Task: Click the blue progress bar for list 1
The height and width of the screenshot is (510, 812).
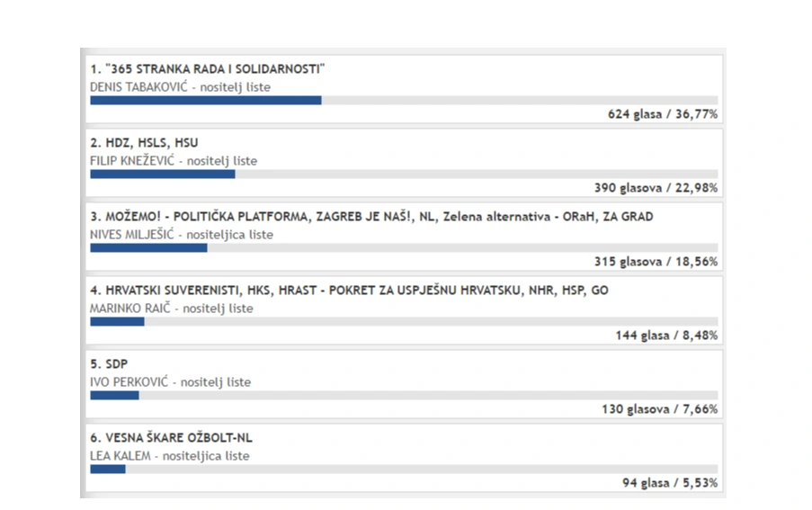Action: click(x=206, y=101)
